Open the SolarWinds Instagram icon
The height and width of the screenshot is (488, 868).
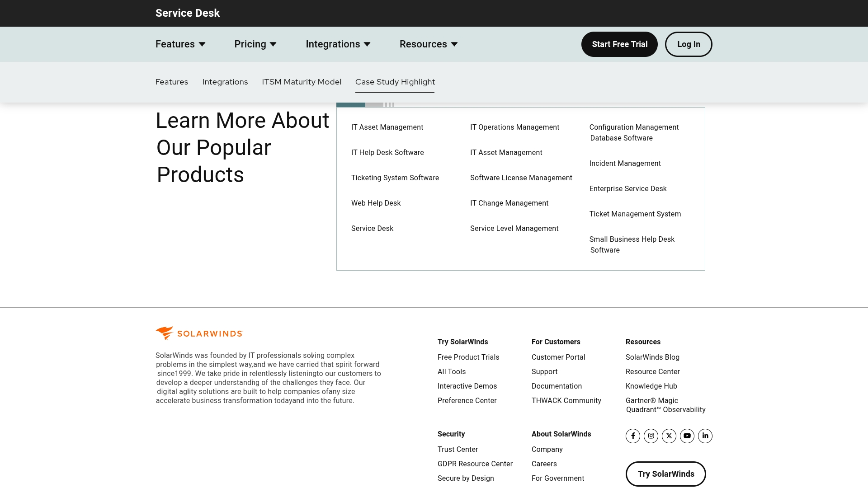(651, 436)
